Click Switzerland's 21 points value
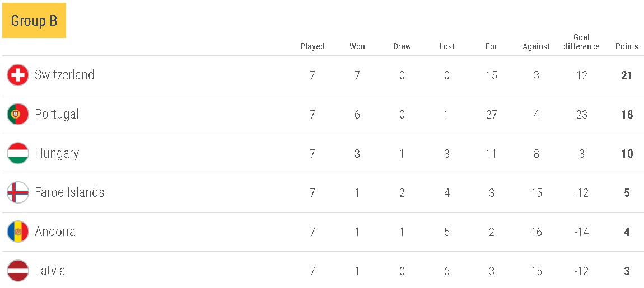This screenshot has height=288, width=644. coord(627,75)
